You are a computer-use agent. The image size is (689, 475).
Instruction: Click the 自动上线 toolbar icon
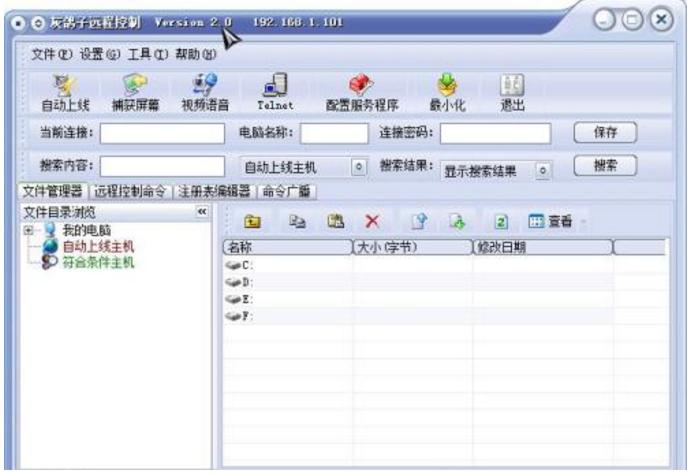[65, 92]
